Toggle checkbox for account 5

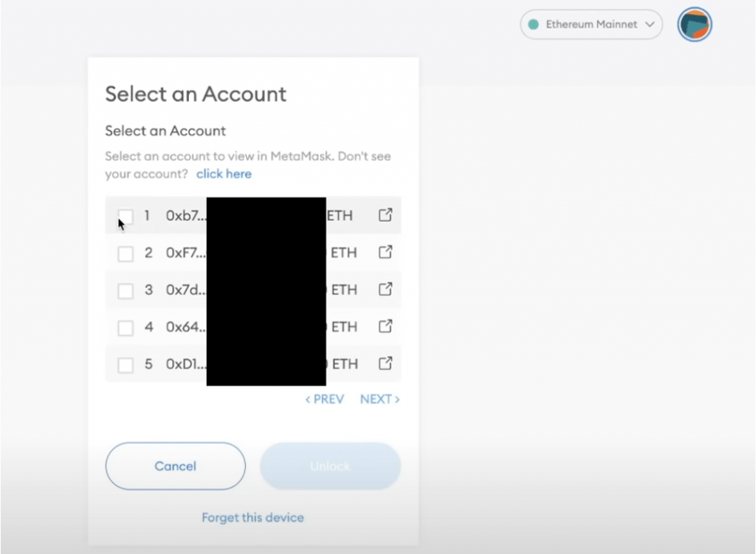[126, 364]
